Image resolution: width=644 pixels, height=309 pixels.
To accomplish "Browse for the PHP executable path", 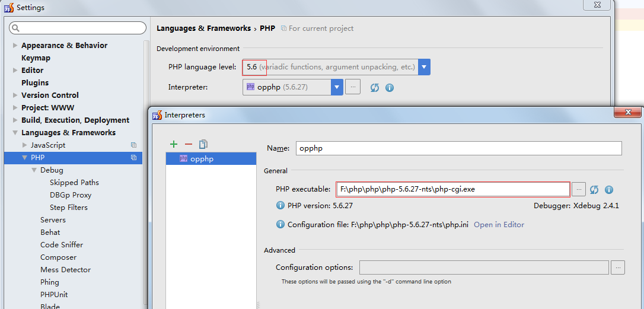I will click(x=579, y=189).
